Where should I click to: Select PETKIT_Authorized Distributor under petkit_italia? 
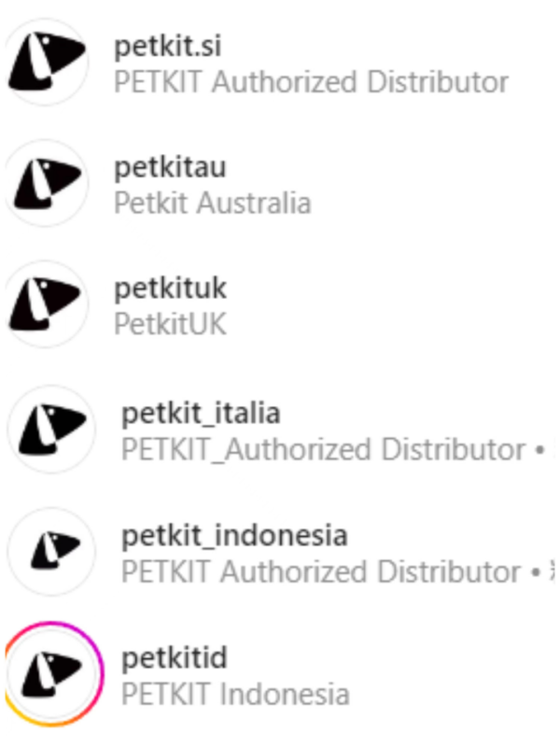[323, 450]
